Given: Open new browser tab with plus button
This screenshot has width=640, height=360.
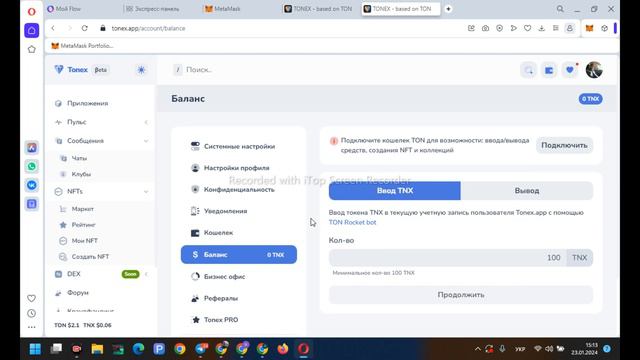Looking at the screenshot, I should pyautogui.click(x=448, y=9).
